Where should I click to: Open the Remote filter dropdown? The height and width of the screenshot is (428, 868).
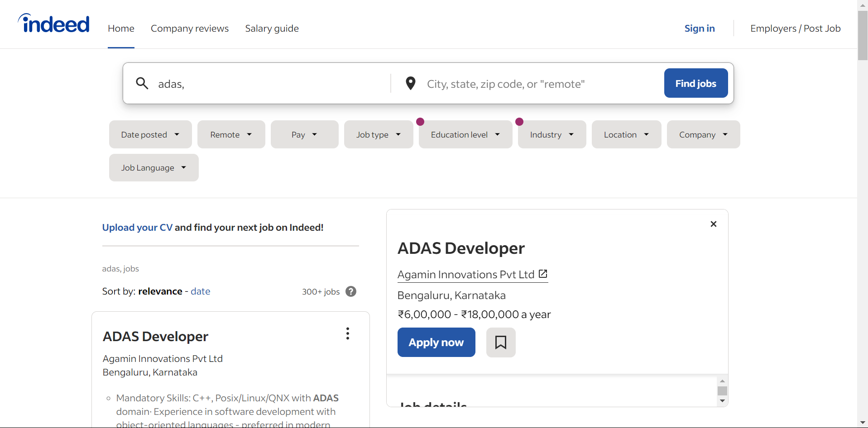click(231, 135)
